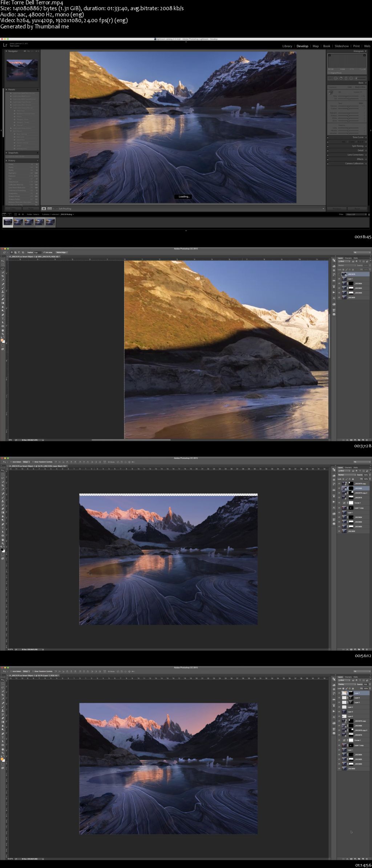Select first filmstrip thumbnail in Lightroom
Image resolution: width=372 pixels, height=868 pixels.
8,222
